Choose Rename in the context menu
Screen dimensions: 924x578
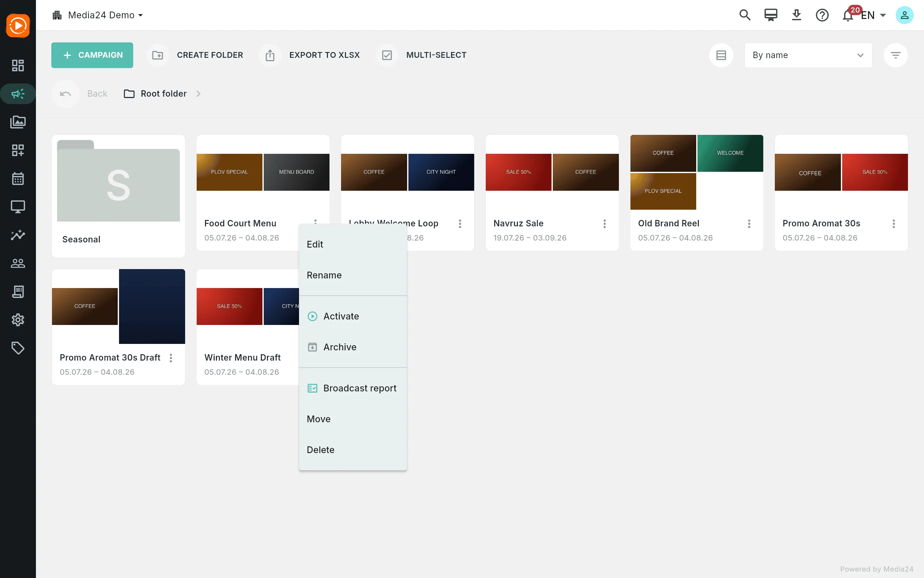[x=353, y=275]
